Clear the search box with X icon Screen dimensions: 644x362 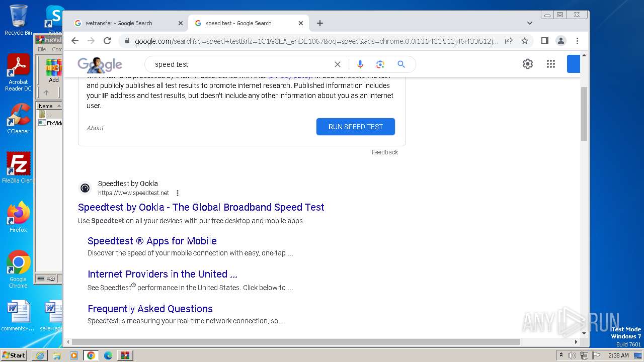[x=338, y=64]
